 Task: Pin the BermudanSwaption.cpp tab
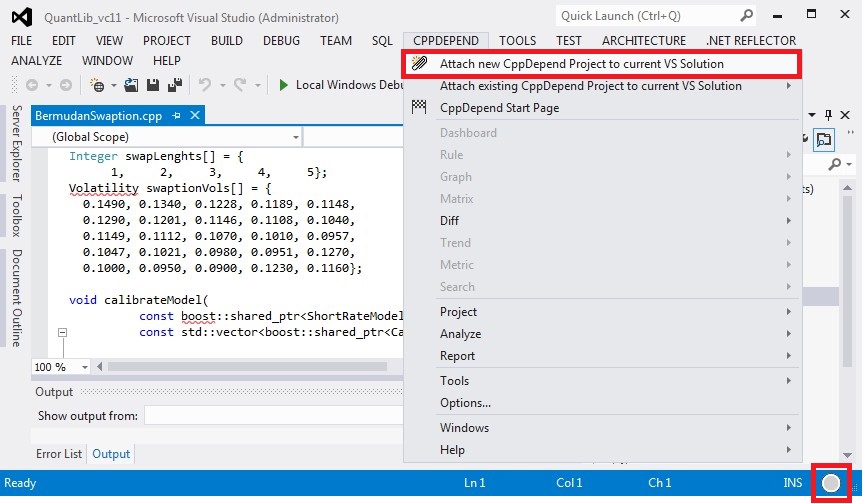[176, 115]
